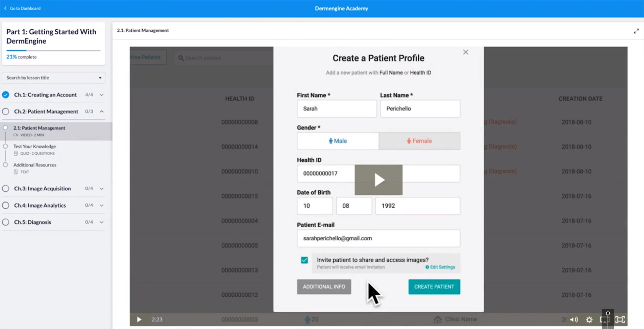Expand Ch.3: Image Acquisition chapter
644x329 pixels.
pyautogui.click(x=101, y=189)
